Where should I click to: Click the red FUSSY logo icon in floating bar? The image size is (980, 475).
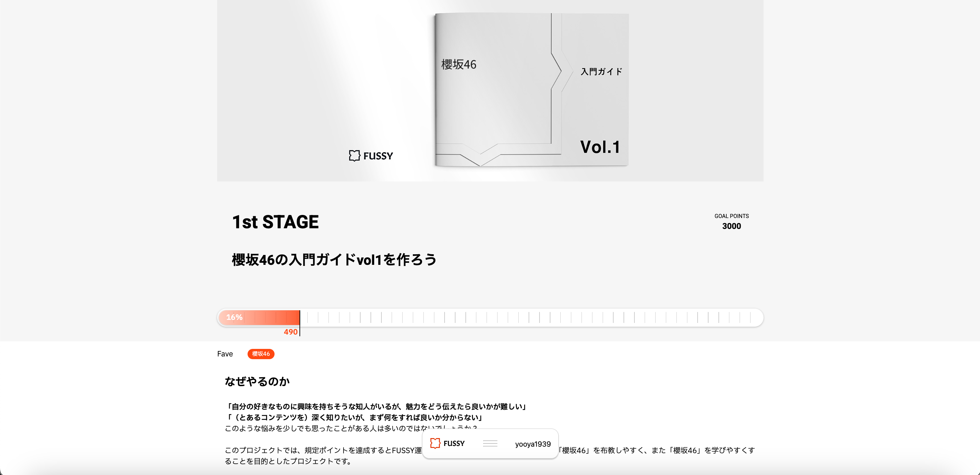pyautogui.click(x=435, y=444)
